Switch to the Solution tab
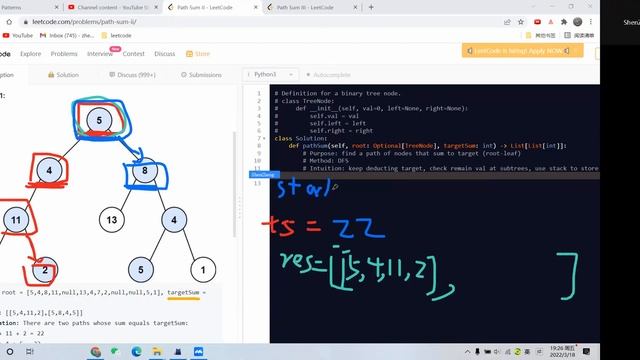The image size is (640, 360). point(63,75)
